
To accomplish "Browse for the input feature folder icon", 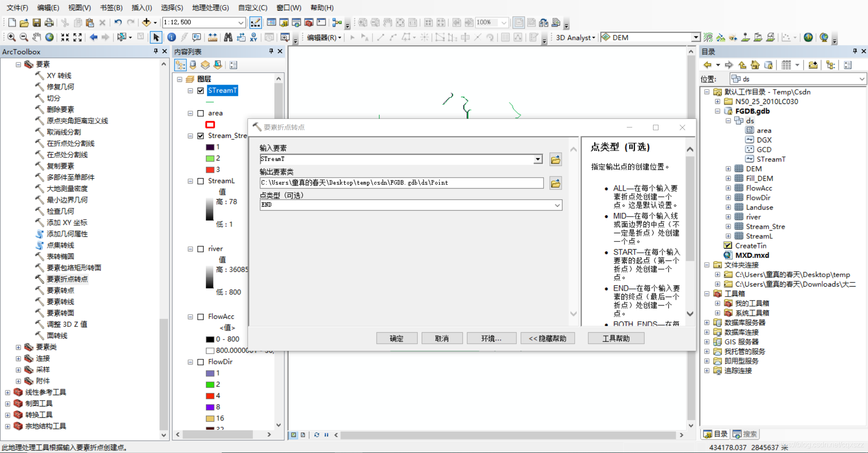I will coord(555,159).
